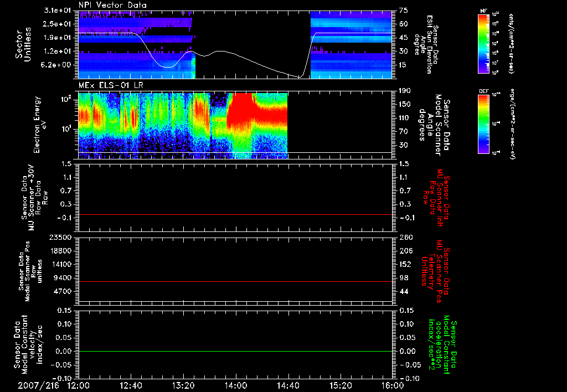Click the green Model Constant acceleration title
This screenshot has height=392, width=567.
(x=442, y=345)
